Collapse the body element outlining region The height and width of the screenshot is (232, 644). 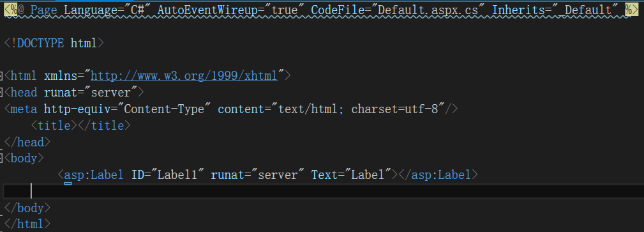1,159
